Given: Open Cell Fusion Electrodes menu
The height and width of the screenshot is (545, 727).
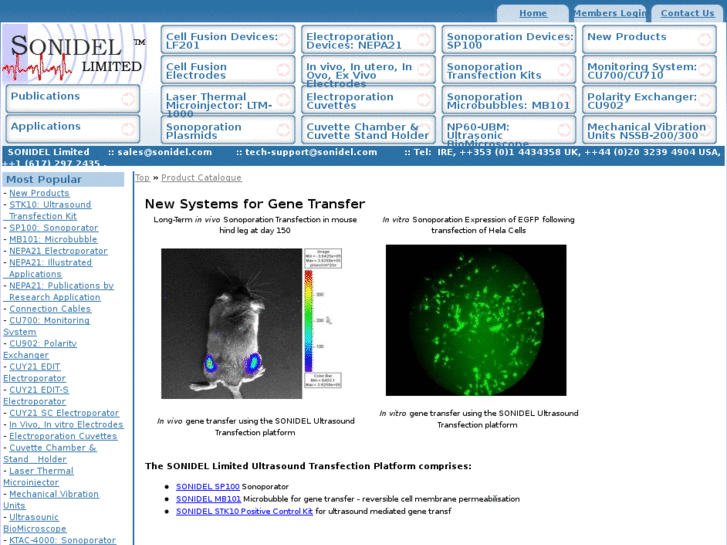Looking at the screenshot, I should 228,70.
